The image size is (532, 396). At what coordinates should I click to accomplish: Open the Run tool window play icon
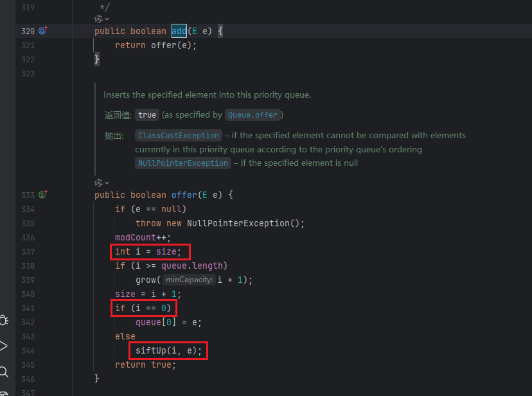click(x=4, y=346)
